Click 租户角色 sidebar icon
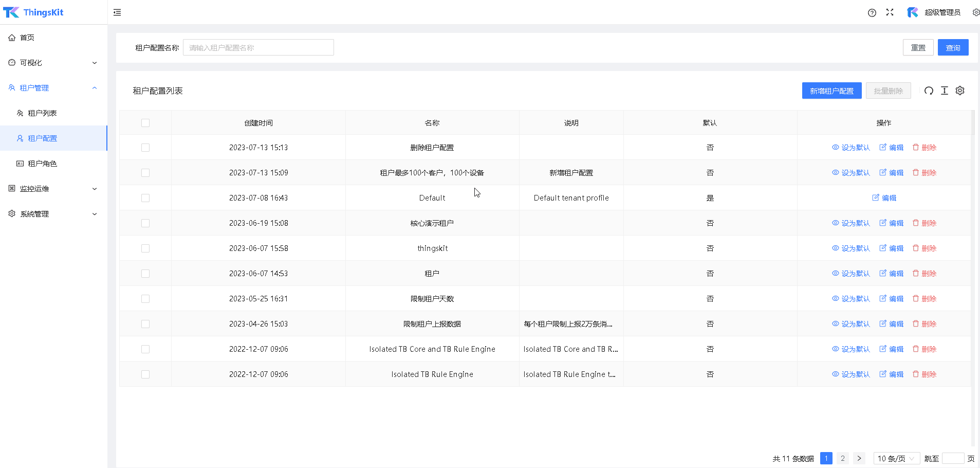Viewport: 980px width, 468px height. 20,164
